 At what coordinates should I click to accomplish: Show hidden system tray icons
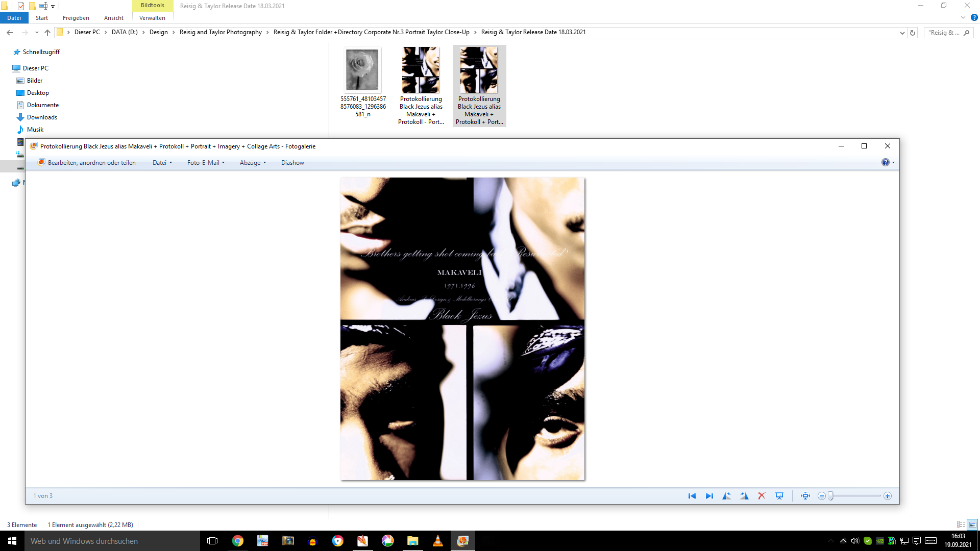[x=843, y=541]
